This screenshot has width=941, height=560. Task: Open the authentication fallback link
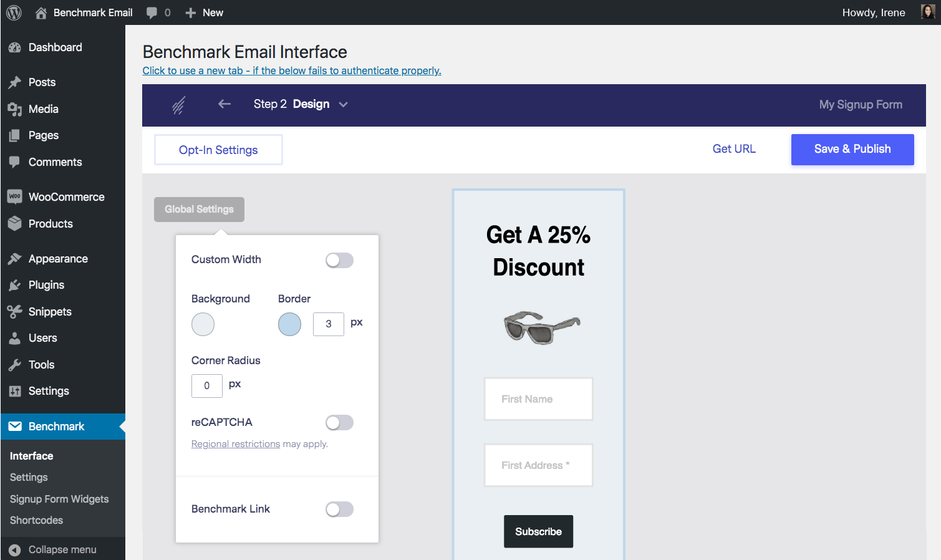click(292, 70)
